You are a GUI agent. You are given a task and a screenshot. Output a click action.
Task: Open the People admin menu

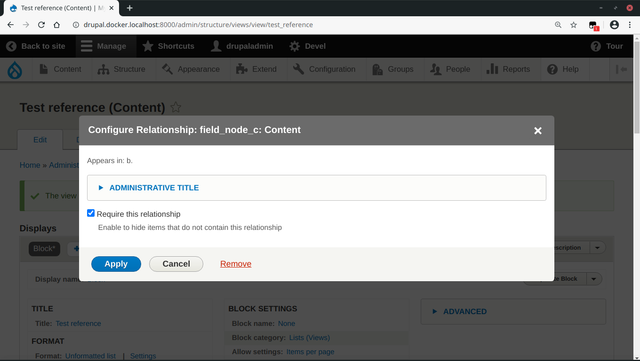coord(450,69)
